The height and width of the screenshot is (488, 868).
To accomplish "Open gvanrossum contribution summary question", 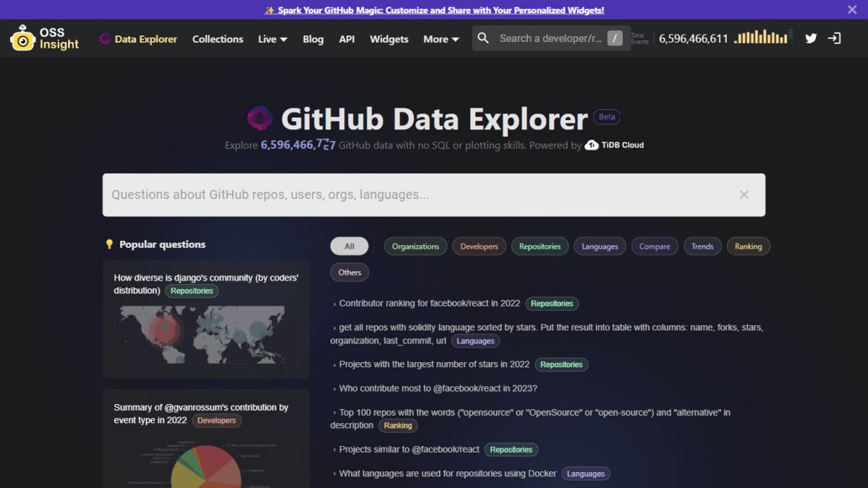I will tap(201, 414).
